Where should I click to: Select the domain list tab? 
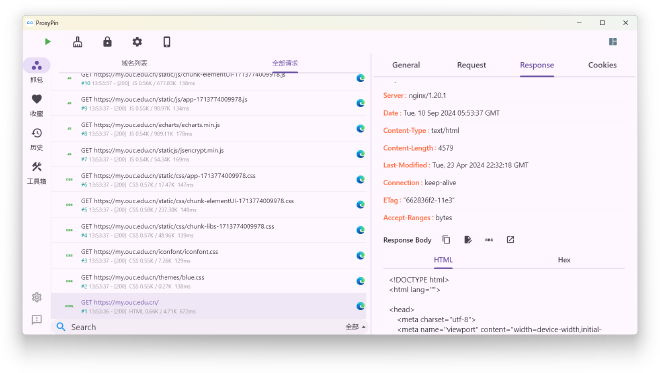pos(134,63)
